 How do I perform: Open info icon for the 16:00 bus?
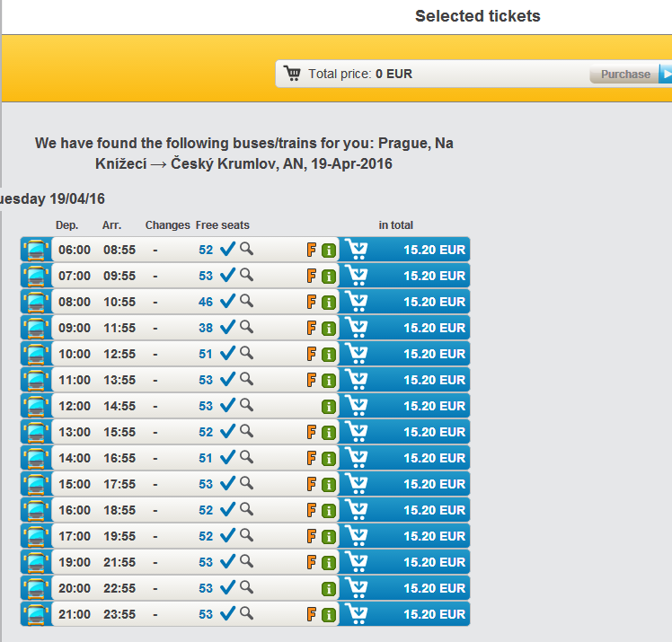329,511
